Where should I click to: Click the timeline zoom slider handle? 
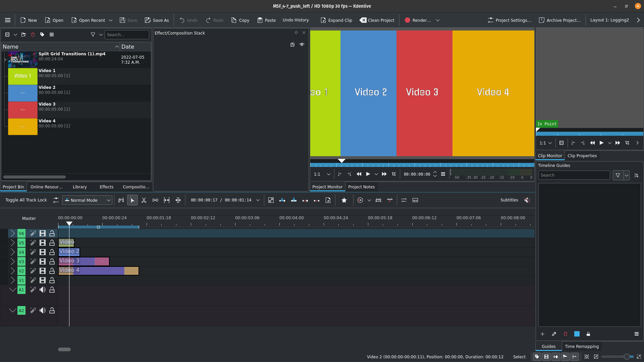coord(627,357)
